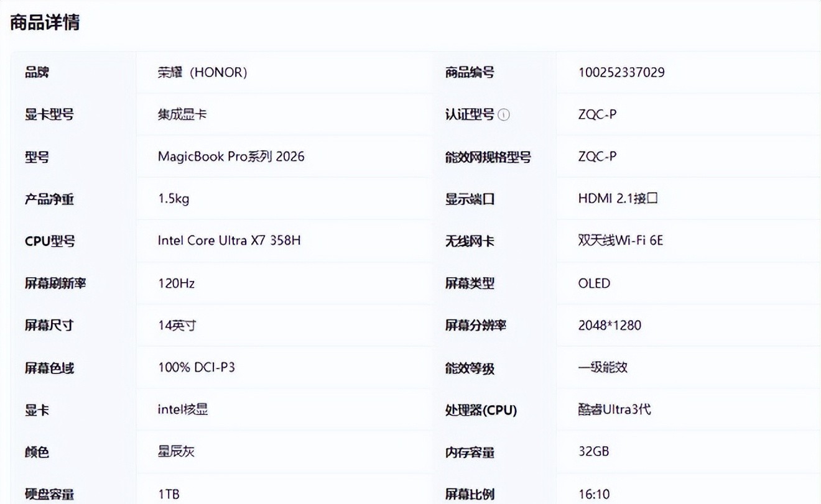Select the value 'intel核显'
The image size is (821, 504).
tap(183, 410)
